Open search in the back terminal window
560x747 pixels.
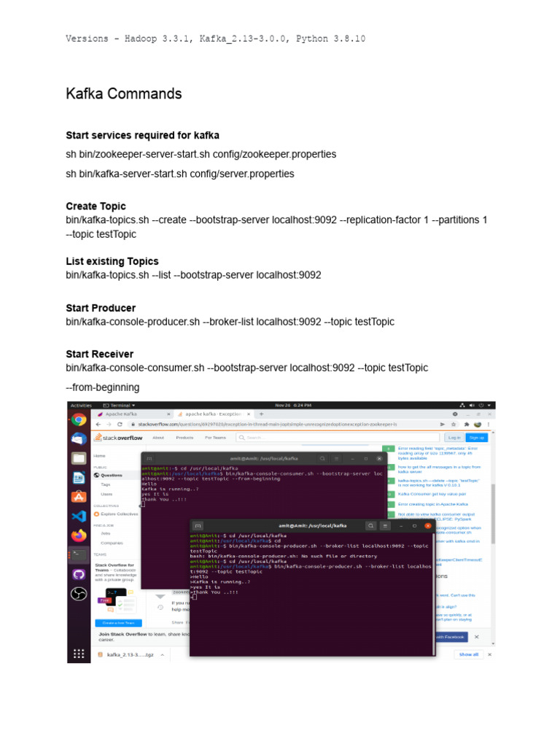pos(322,459)
